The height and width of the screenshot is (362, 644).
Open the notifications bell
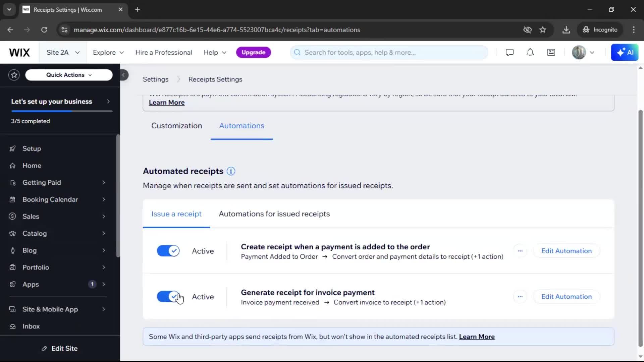(530, 53)
